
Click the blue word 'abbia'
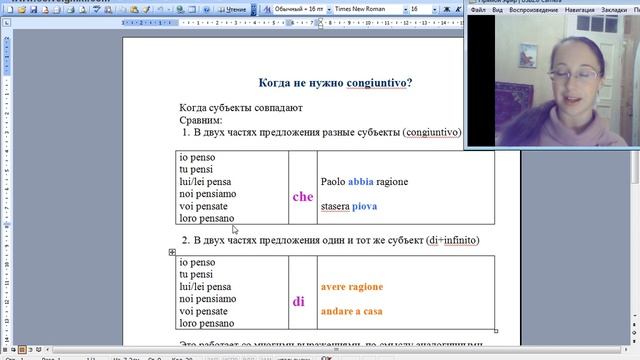pyautogui.click(x=361, y=182)
